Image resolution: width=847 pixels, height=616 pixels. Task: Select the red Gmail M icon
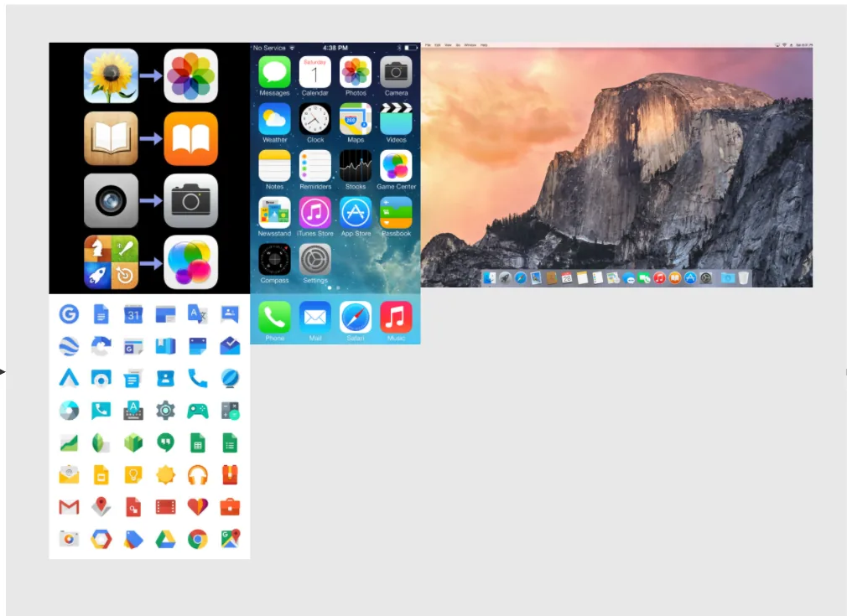click(69, 507)
